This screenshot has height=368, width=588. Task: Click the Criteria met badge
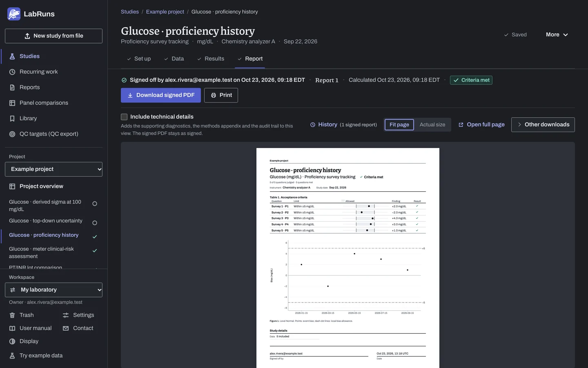tap(471, 80)
